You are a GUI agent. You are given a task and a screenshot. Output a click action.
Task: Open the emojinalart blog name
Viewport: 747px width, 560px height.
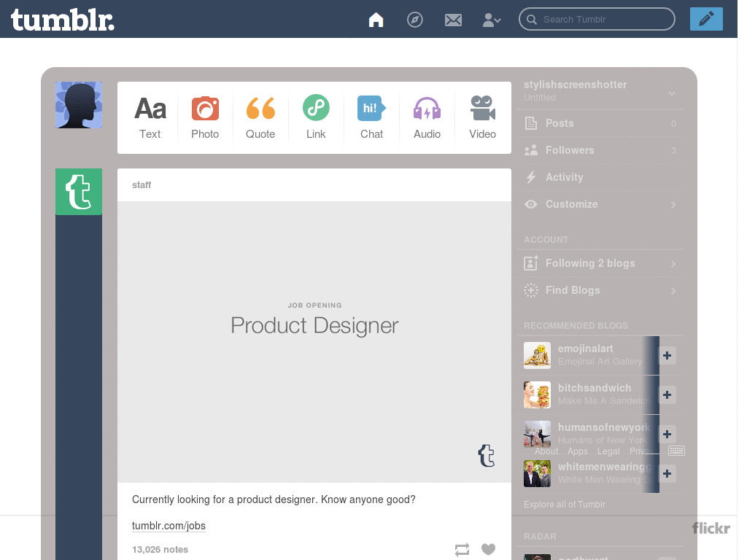[586, 349]
